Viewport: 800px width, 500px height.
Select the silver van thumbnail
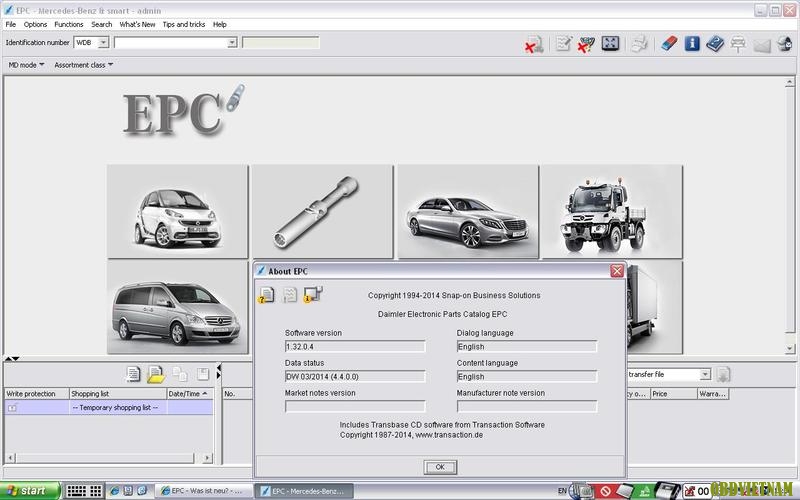178,308
